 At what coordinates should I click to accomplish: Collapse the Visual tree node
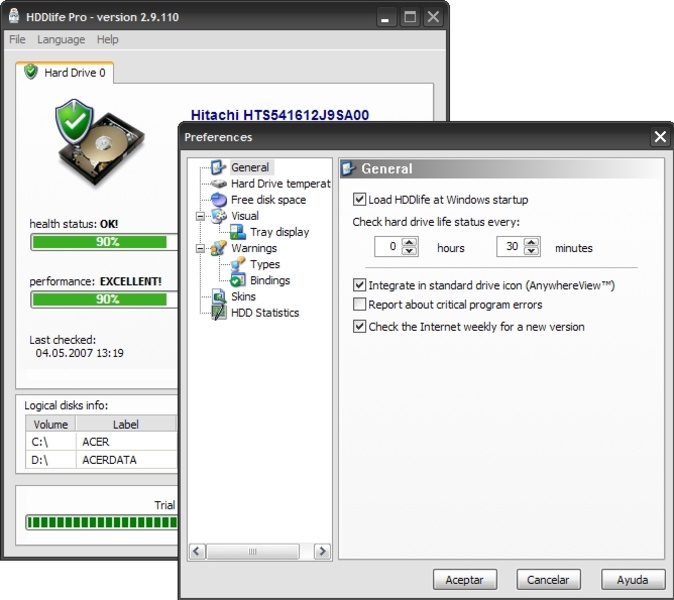200,216
